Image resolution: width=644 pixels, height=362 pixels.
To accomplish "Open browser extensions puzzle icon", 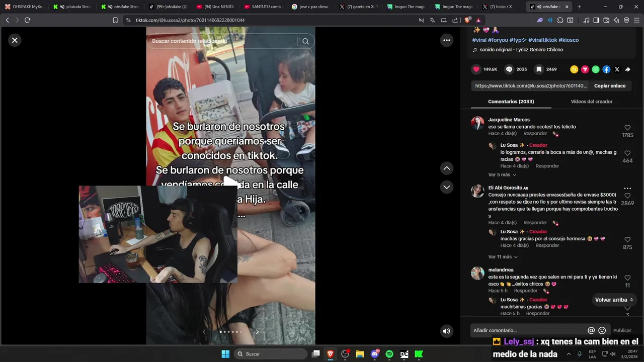I will click(560, 20).
